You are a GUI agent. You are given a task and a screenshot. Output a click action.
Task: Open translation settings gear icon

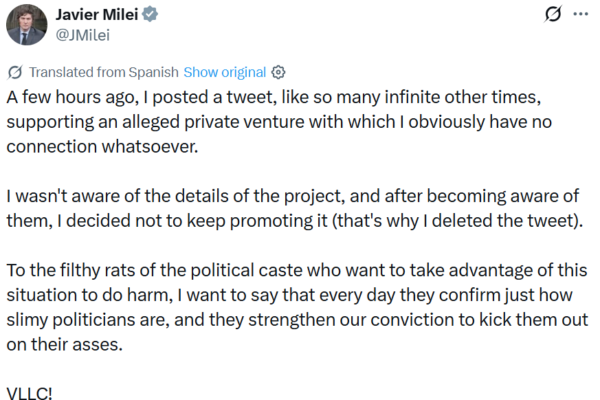[279, 72]
